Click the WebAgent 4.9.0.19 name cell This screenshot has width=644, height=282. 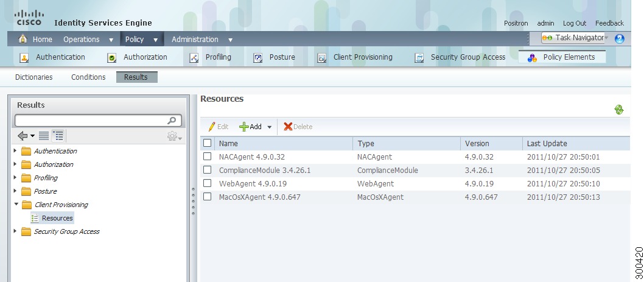(x=253, y=184)
